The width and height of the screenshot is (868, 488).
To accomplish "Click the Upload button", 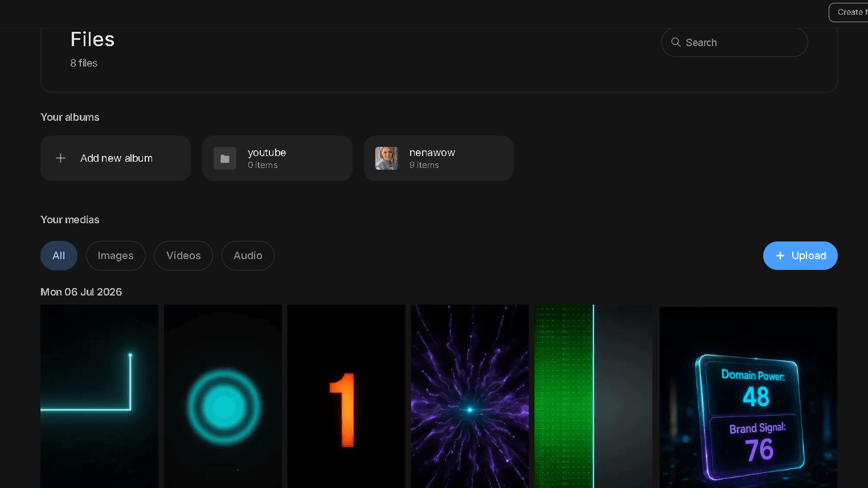I will (x=800, y=256).
